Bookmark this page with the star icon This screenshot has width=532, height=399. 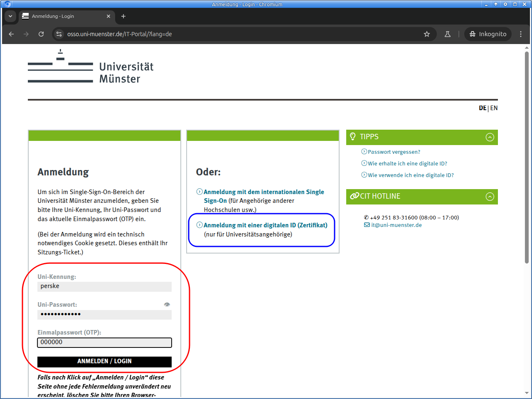[x=426, y=34]
